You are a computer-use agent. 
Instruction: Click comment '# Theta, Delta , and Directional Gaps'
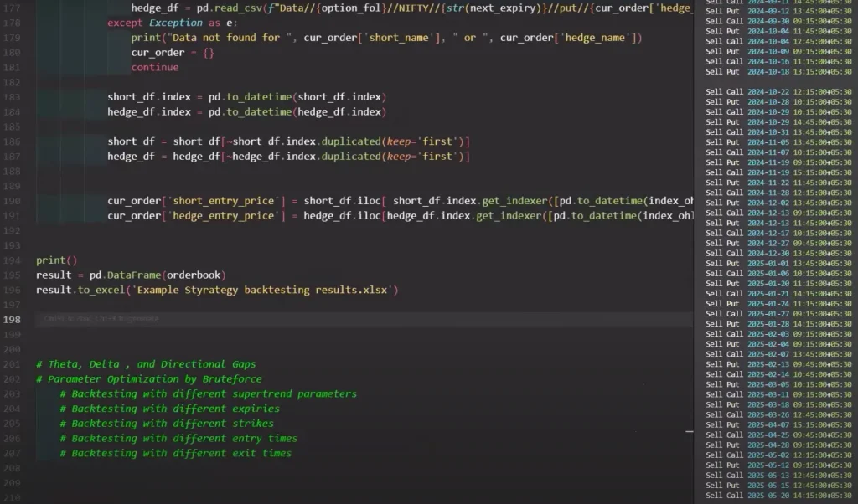tap(146, 364)
